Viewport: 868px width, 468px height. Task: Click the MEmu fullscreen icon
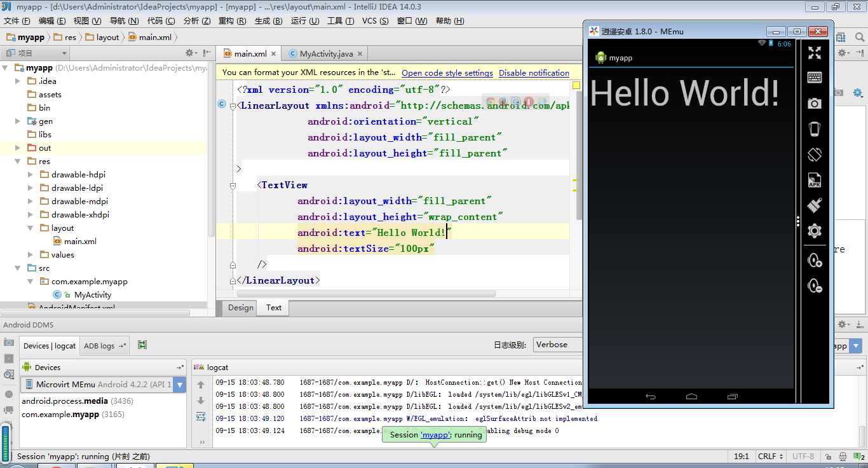point(814,53)
